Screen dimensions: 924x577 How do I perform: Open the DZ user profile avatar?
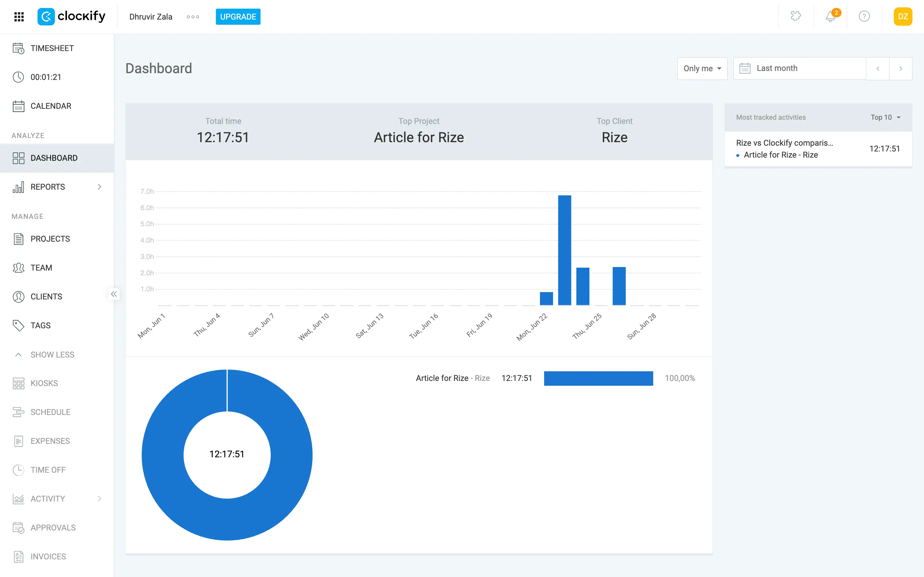point(903,16)
